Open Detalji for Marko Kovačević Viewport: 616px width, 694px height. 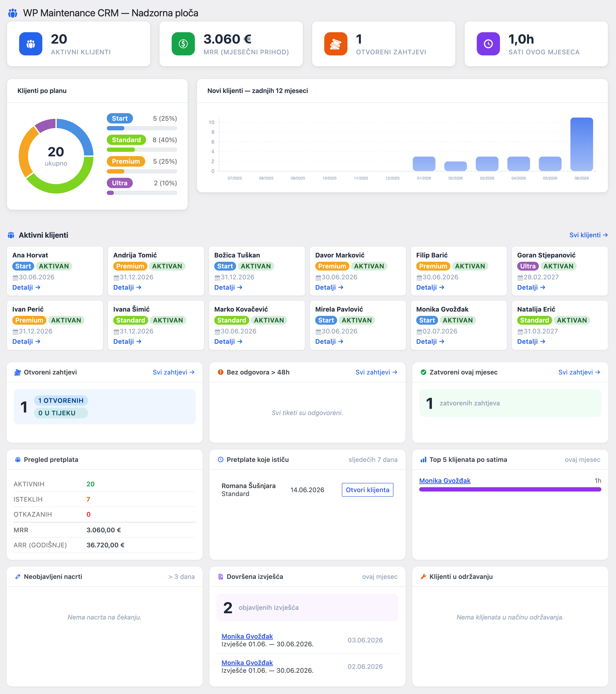click(228, 342)
